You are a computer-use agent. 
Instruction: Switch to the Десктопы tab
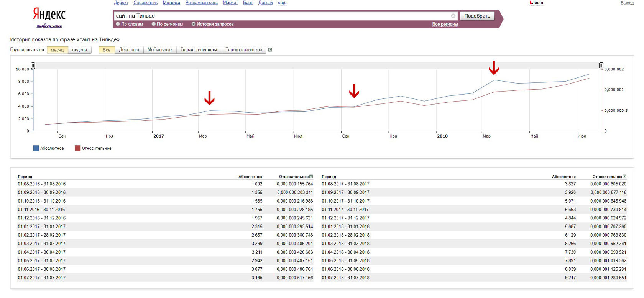pyautogui.click(x=129, y=50)
